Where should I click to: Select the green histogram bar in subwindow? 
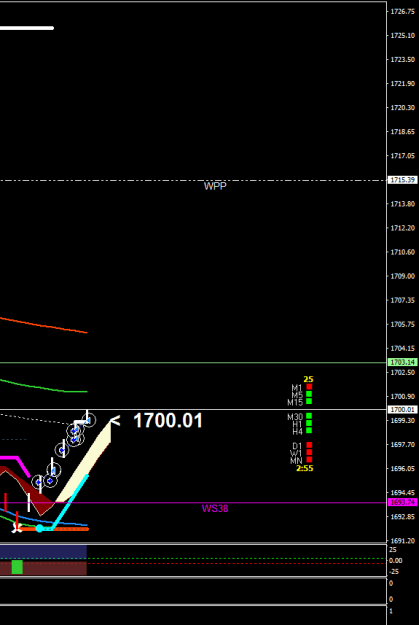(17, 567)
